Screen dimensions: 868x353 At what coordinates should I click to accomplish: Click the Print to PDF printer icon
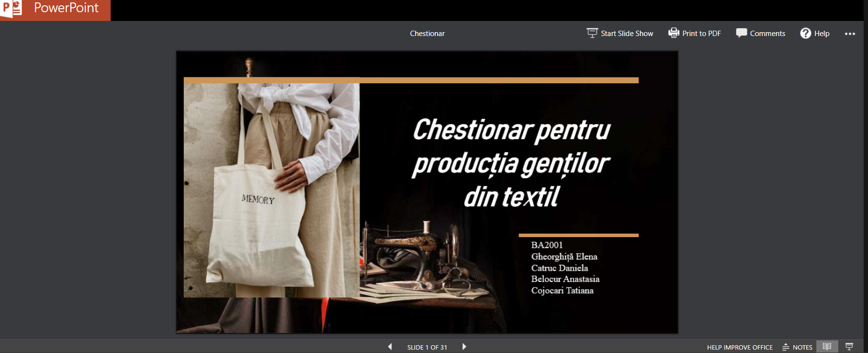click(x=674, y=33)
